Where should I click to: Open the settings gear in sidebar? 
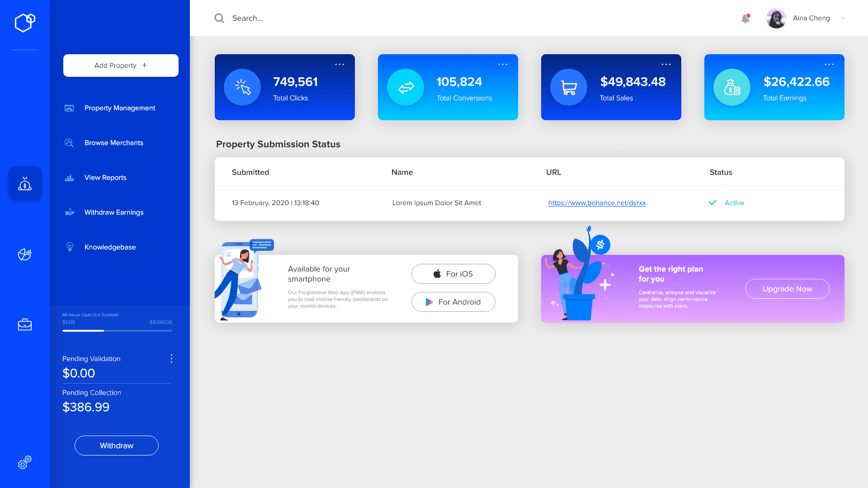pos(25,462)
